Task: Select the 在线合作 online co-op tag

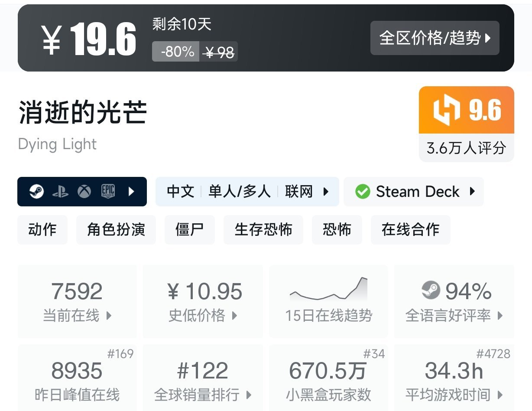Action: pos(410,229)
